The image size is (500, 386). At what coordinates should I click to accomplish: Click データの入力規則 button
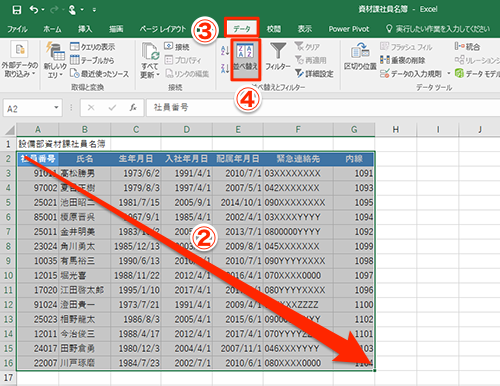point(411,73)
